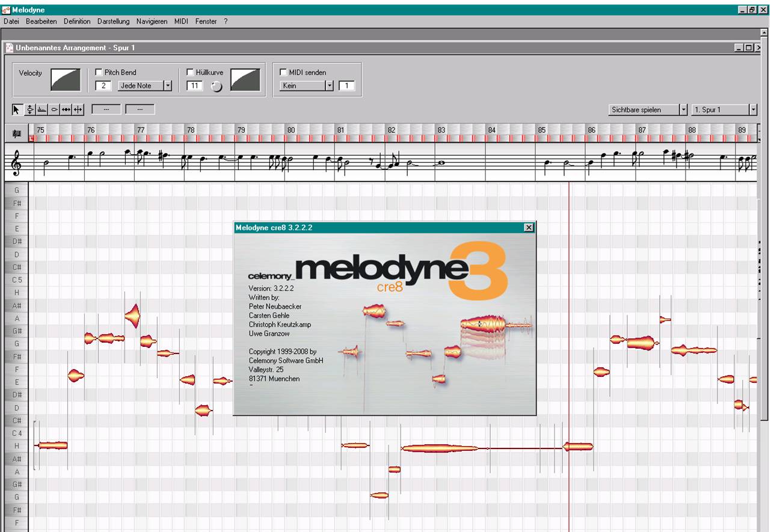Viewport: 777px width, 532px height.
Task: Open the Fenster menu
Action: [x=206, y=21]
